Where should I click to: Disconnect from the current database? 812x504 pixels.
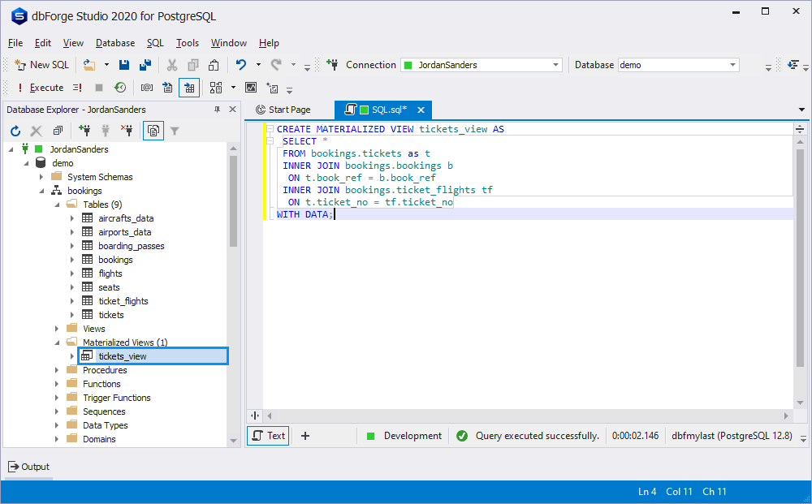click(x=127, y=131)
